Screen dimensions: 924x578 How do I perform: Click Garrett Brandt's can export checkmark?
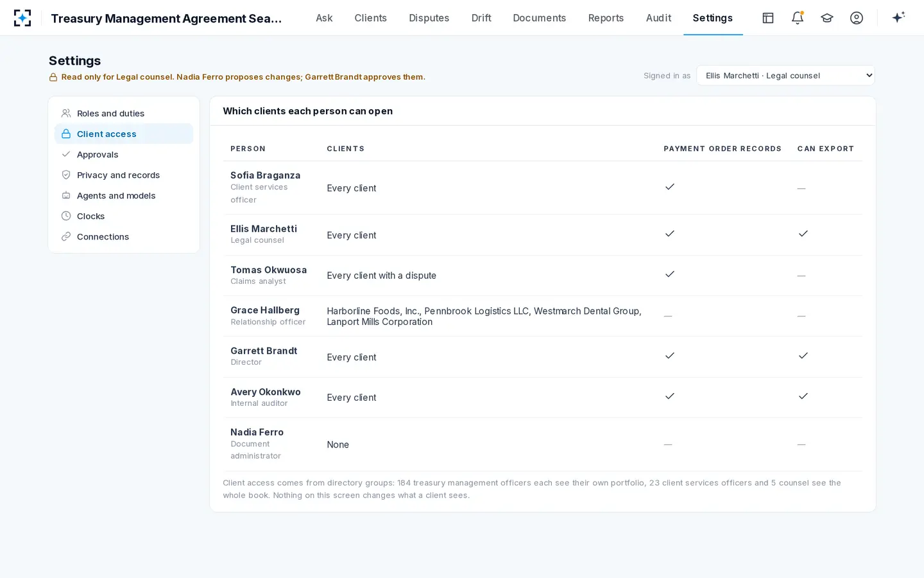tap(803, 356)
